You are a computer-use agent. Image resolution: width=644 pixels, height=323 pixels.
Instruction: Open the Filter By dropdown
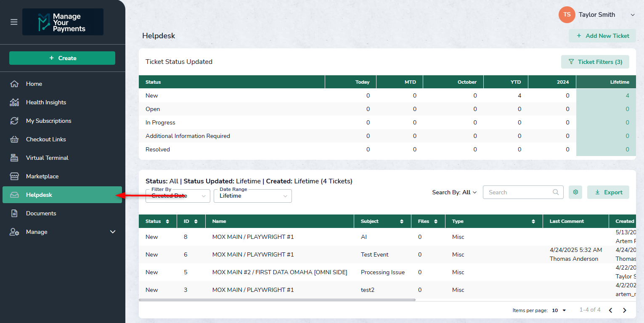178,196
